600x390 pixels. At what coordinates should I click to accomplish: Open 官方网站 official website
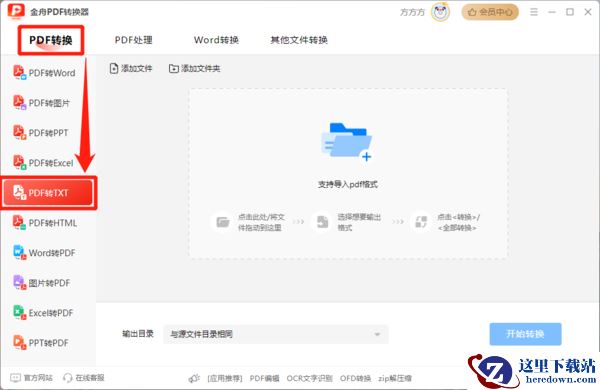click(x=31, y=378)
